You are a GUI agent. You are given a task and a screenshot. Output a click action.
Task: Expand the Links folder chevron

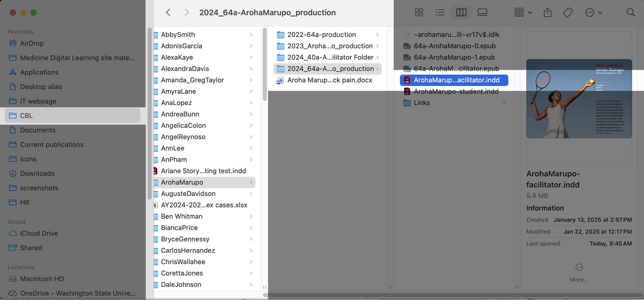(504, 103)
